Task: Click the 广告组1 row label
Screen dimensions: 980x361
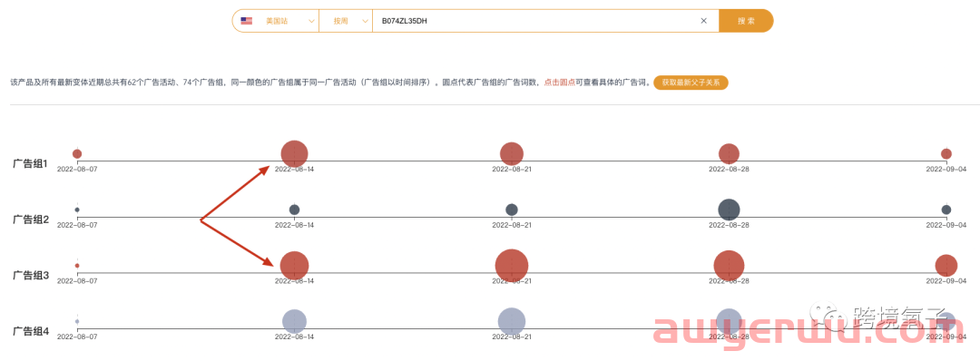Action: click(x=31, y=163)
